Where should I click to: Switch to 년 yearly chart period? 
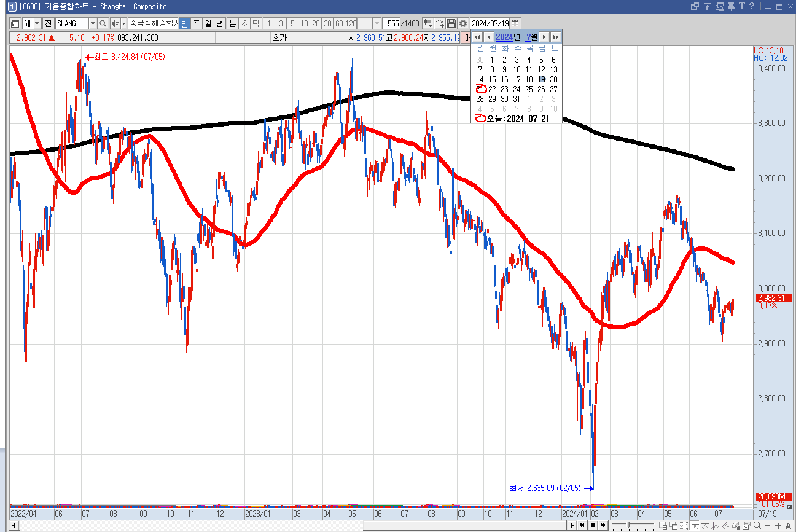pyautogui.click(x=219, y=23)
